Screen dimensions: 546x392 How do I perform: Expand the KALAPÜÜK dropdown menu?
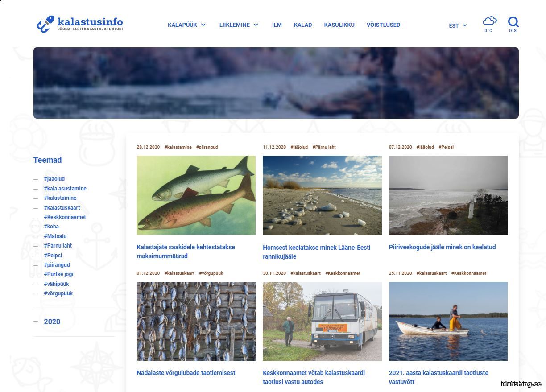(186, 25)
